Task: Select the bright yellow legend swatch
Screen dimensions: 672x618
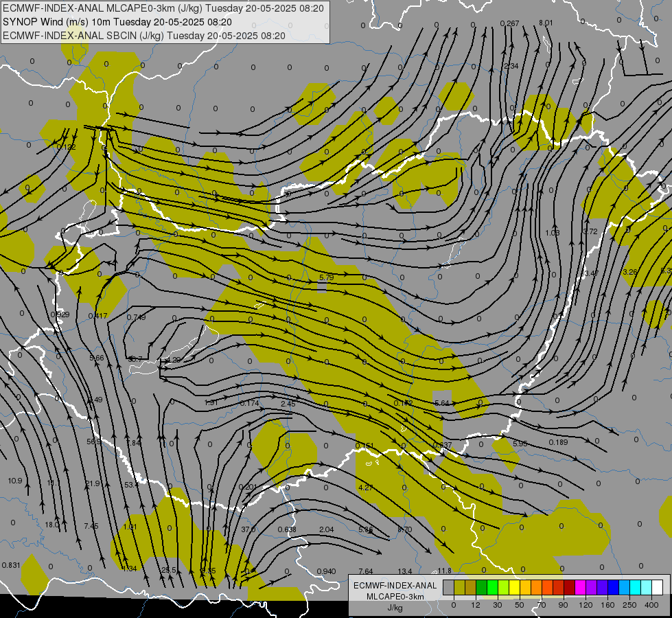Action: coord(514,587)
